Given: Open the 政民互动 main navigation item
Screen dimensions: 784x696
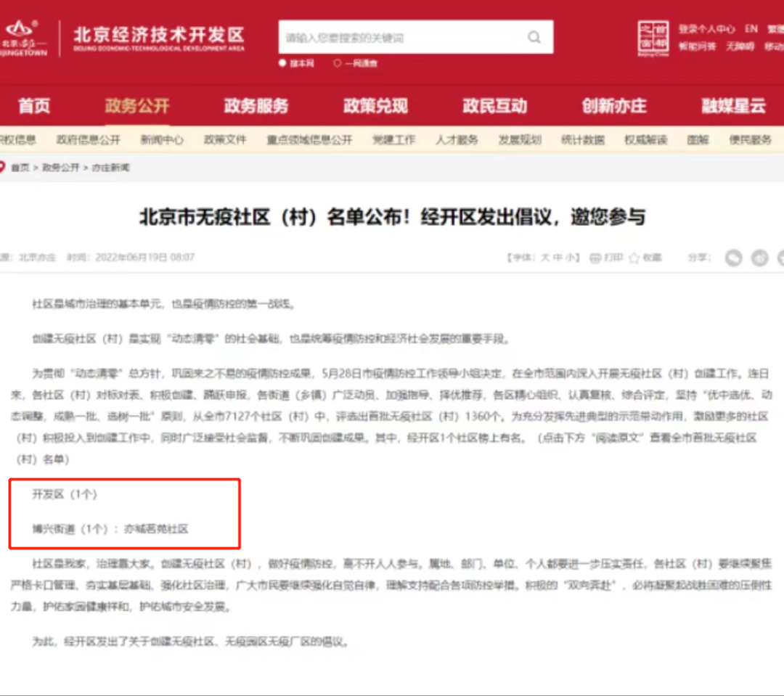Looking at the screenshot, I should pos(494,105).
